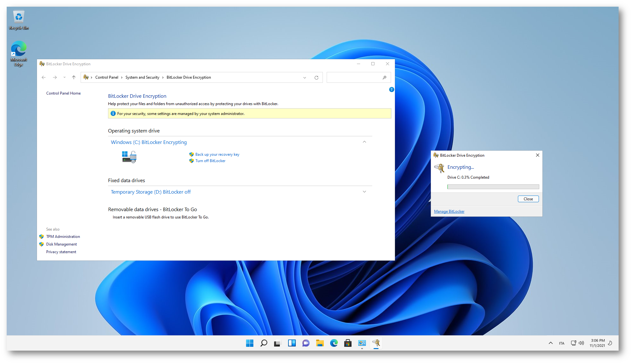This screenshot has width=632, height=364.
Task: Open Privacy statement link
Action: tap(61, 252)
